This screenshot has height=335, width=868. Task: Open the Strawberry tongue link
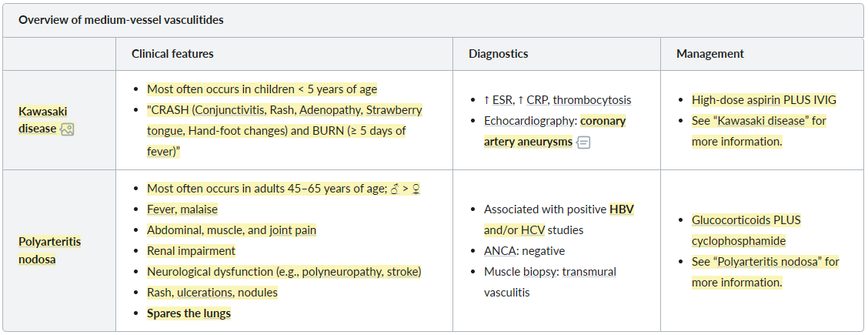tap(284, 120)
